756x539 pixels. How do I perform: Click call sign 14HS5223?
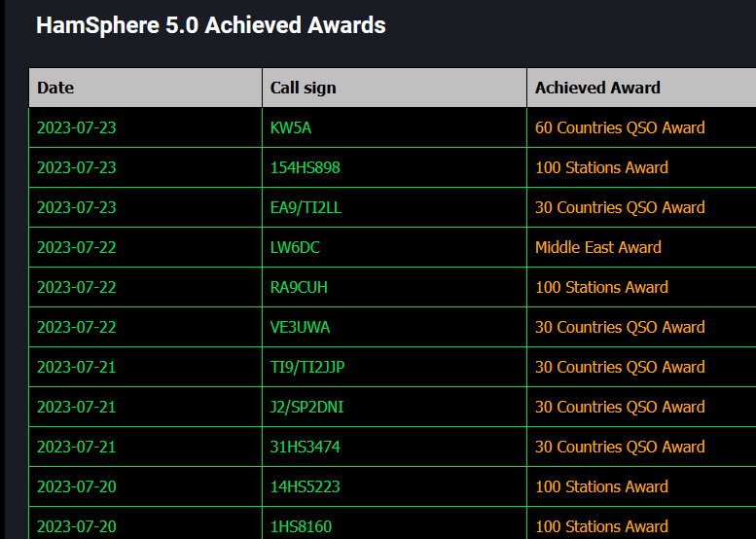305,486
